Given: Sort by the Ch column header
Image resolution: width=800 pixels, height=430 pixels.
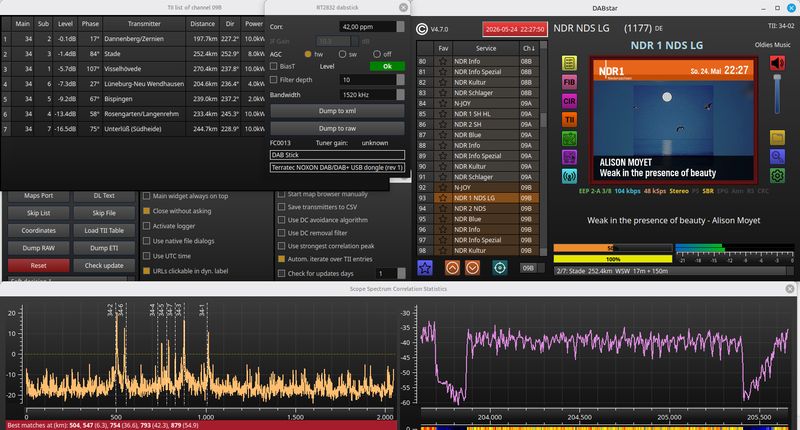Looking at the screenshot, I should point(529,48).
